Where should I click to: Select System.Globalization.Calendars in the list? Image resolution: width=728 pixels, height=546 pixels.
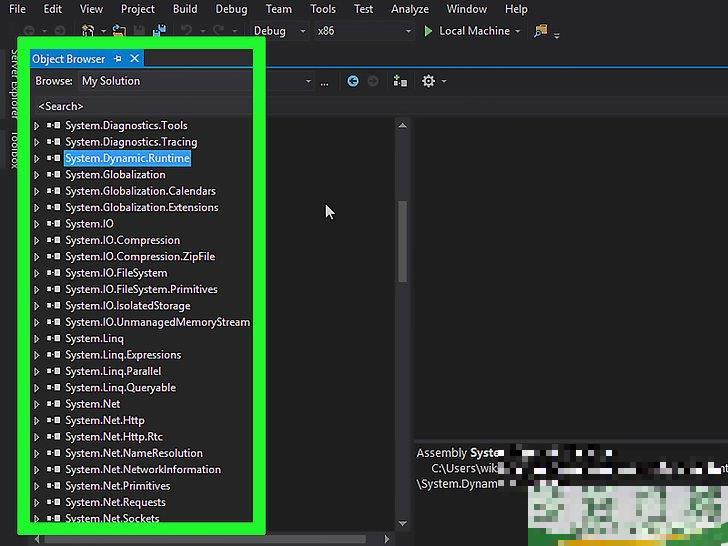(x=140, y=191)
